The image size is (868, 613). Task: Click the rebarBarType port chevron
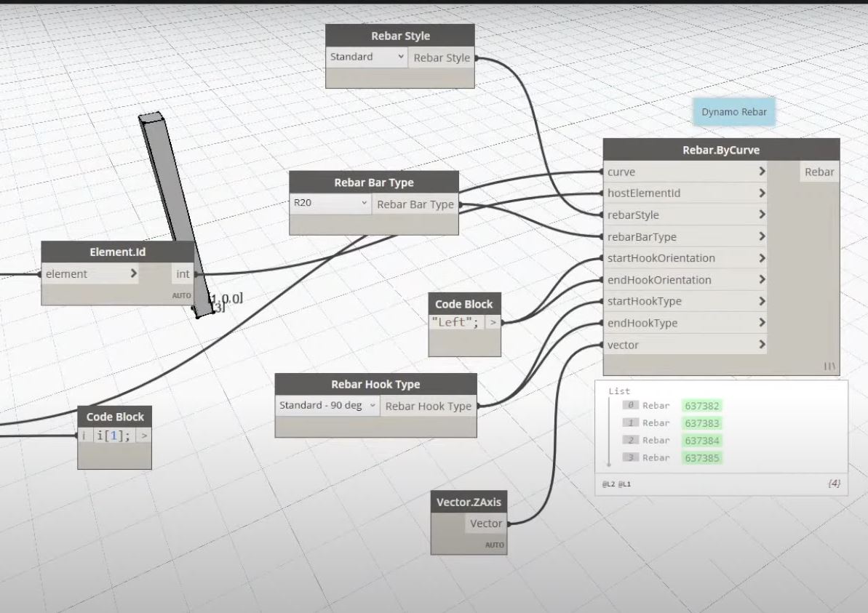(x=762, y=237)
